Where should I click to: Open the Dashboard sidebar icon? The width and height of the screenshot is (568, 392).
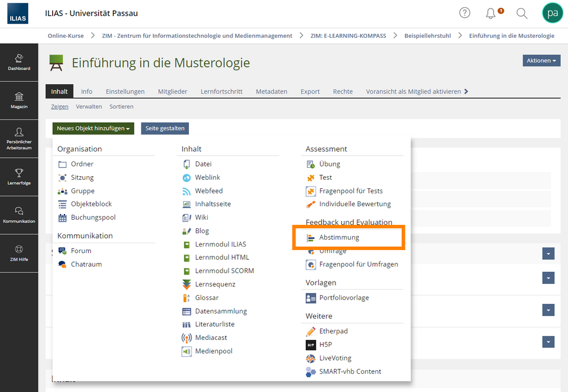pyautogui.click(x=19, y=62)
